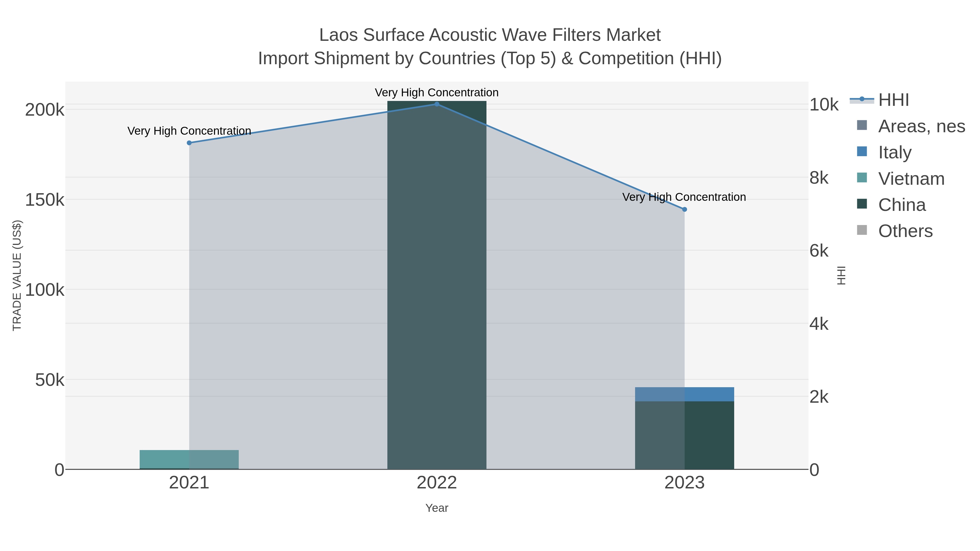This screenshot has width=980, height=551.
Task: Select the 2022 HHI data point
Action: tap(437, 104)
